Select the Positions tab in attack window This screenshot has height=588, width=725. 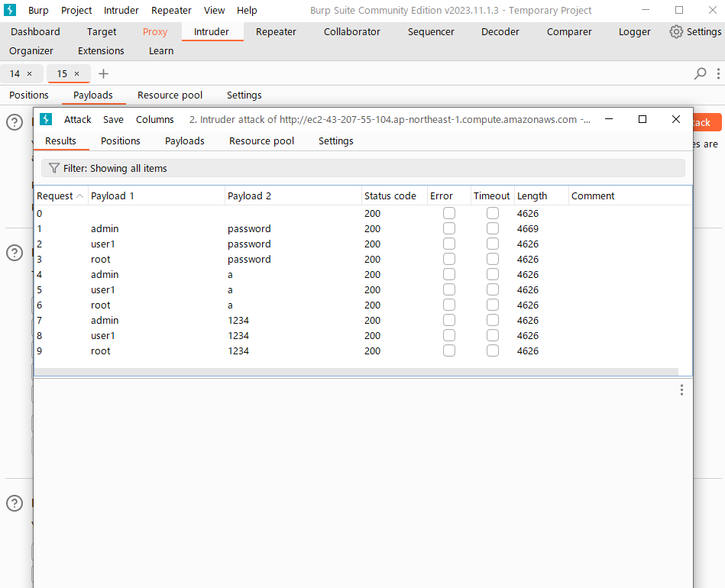(x=120, y=141)
